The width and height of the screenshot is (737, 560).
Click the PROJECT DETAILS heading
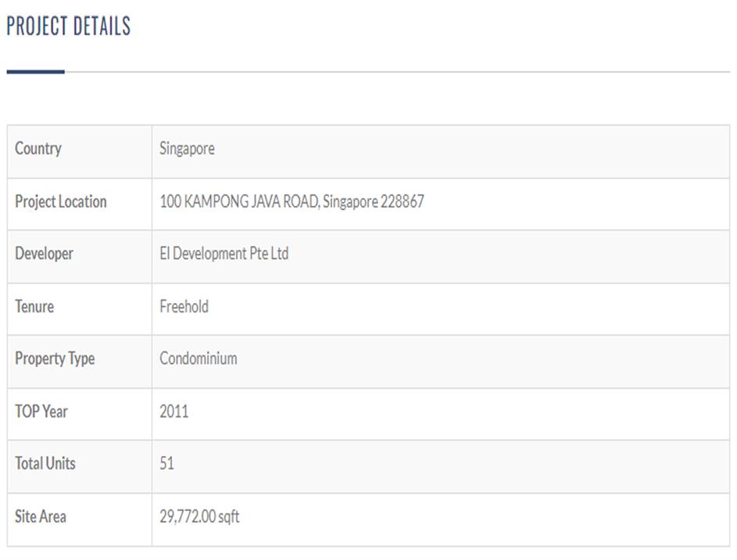point(68,27)
